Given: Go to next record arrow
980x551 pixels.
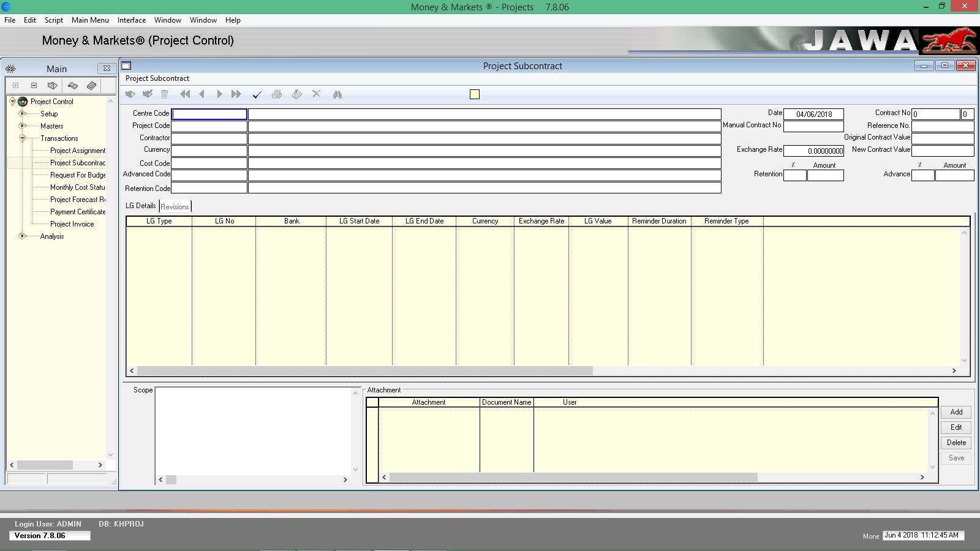Looking at the screenshot, I should (219, 94).
